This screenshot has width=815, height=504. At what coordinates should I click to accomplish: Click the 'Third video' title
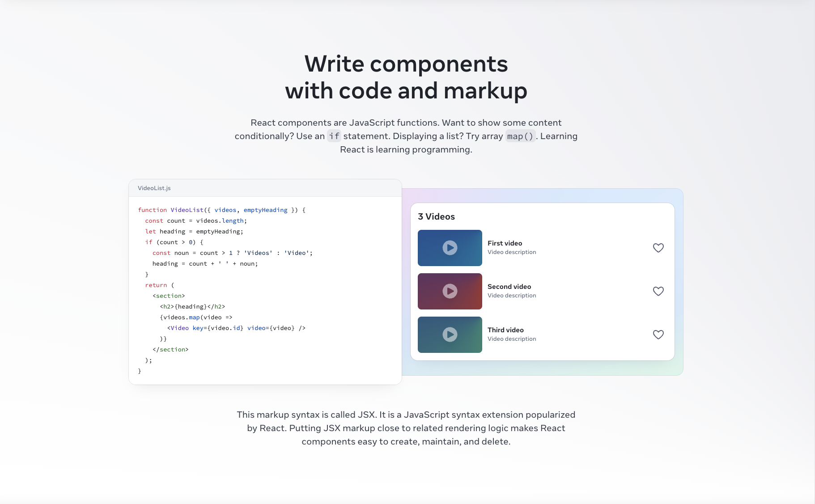(505, 330)
